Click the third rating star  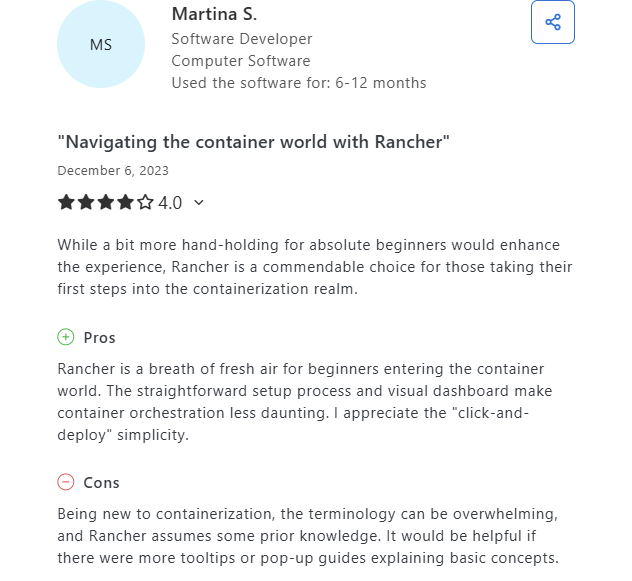pos(106,202)
